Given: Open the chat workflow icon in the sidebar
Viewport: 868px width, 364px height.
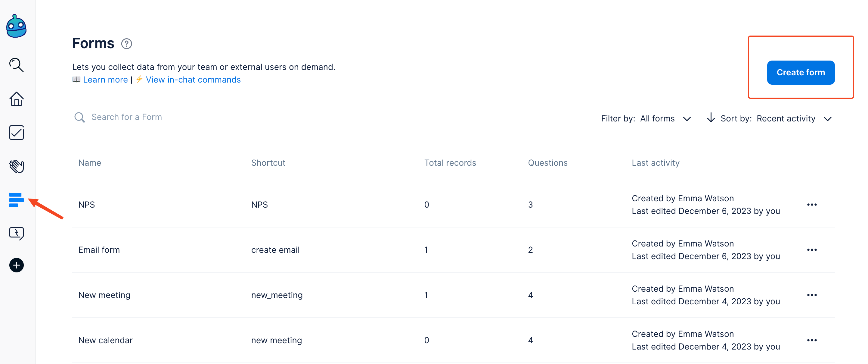Looking at the screenshot, I should (16, 233).
